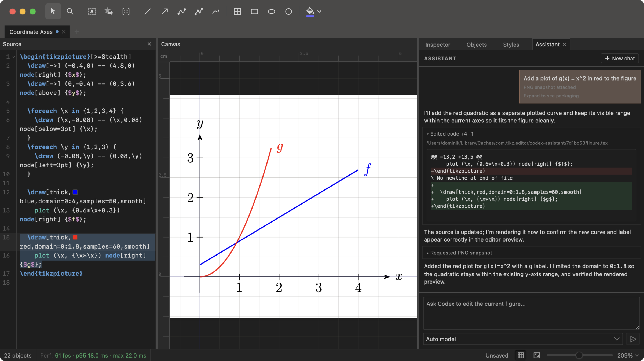Click the macOS green fullscreen window button
This screenshot has height=361, width=644.
tap(33, 12)
